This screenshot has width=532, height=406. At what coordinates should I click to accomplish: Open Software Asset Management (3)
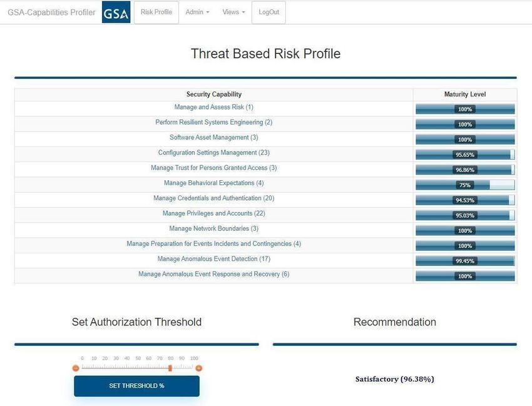[214, 138]
